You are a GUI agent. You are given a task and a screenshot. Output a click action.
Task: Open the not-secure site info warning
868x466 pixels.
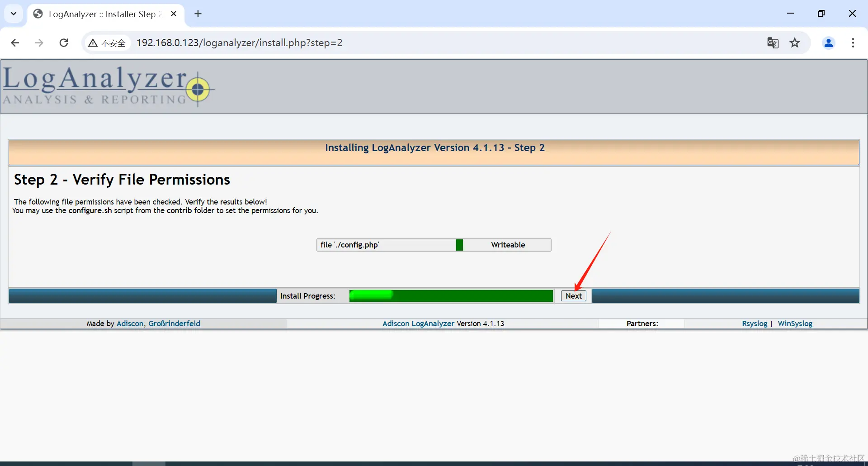[107, 43]
